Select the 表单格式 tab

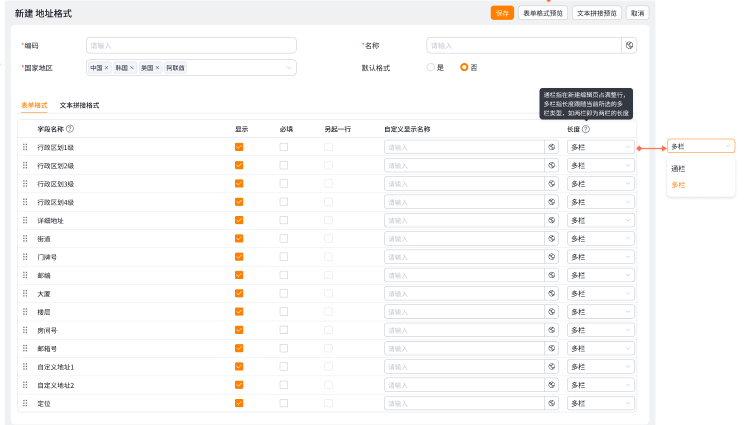[x=34, y=105]
